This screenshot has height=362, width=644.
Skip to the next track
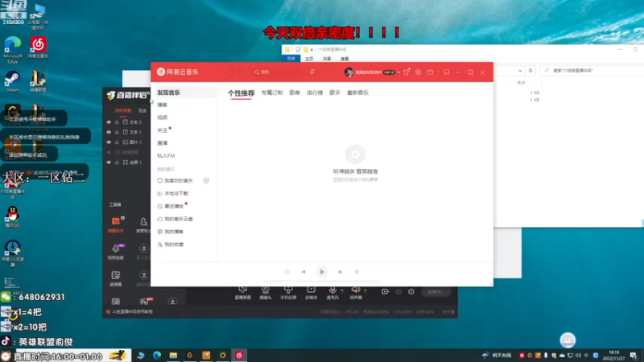[340, 272]
